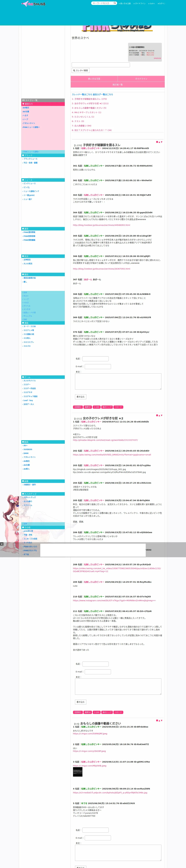Open the SPARROW link in the stats box
186x868 pixels.
pos(157,58)
